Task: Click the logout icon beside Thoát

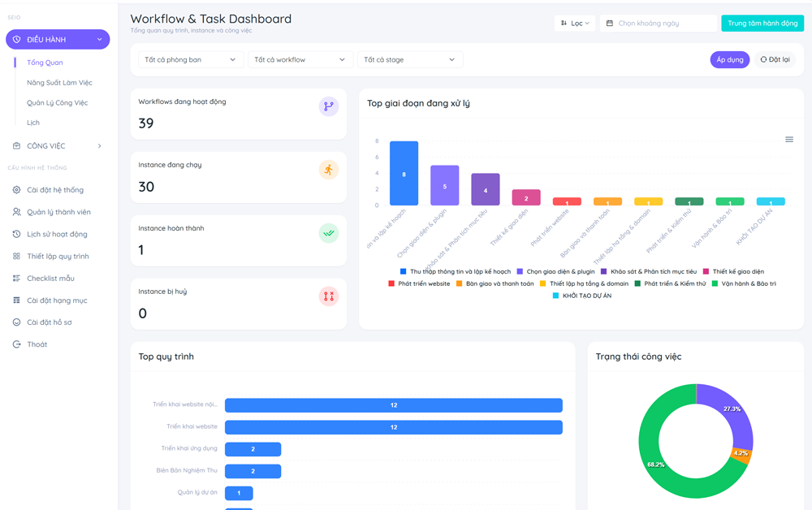Action: pos(16,344)
